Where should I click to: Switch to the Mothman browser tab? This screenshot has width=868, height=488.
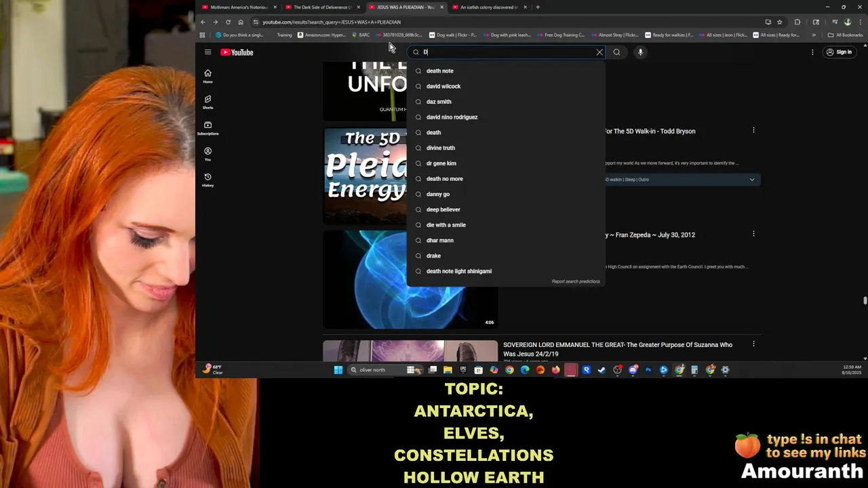coord(239,7)
